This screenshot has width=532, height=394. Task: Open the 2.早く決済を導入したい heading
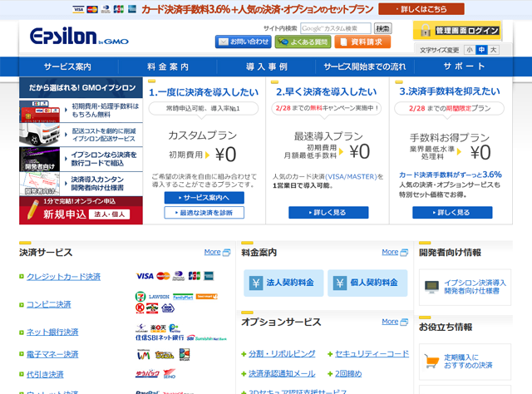click(x=327, y=92)
